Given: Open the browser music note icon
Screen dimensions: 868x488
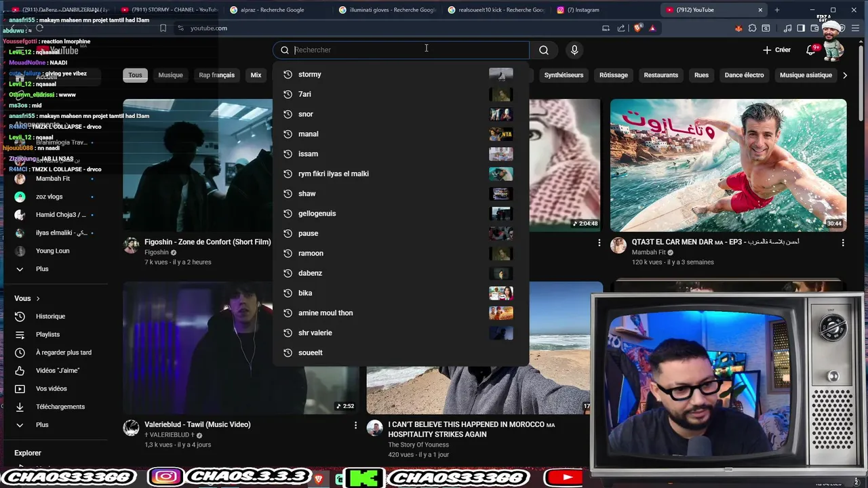Looking at the screenshot, I should pyautogui.click(x=787, y=28).
